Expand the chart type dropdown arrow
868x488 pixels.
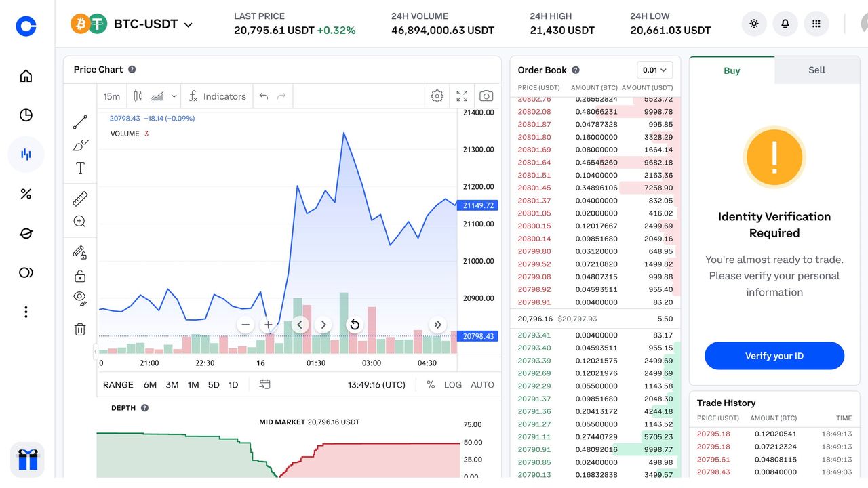point(174,96)
